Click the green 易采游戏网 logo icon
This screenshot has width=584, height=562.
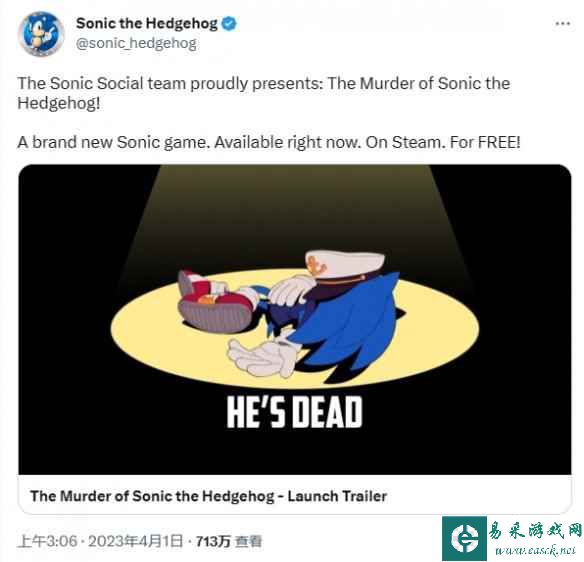pyautogui.click(x=464, y=538)
